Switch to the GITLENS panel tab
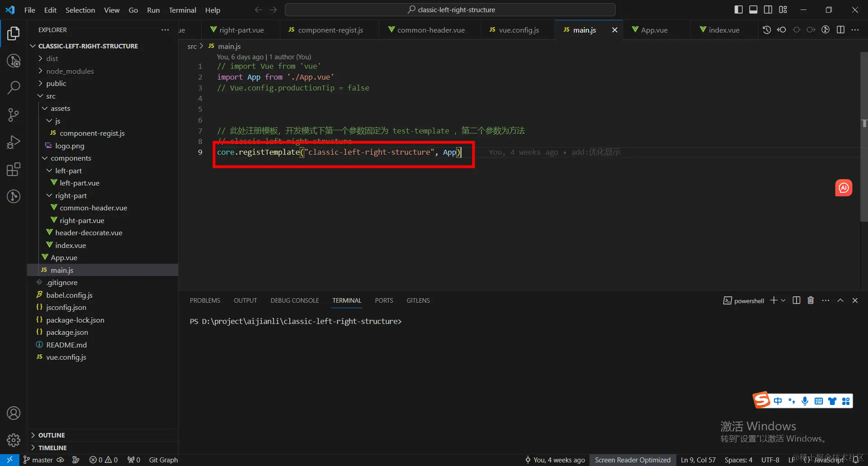Image resolution: width=868 pixels, height=466 pixels. [x=418, y=300]
